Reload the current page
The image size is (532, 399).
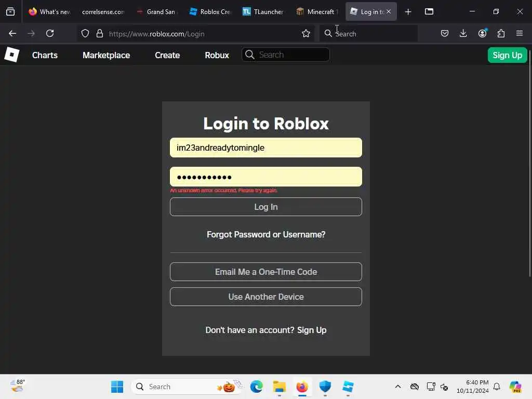click(x=50, y=34)
